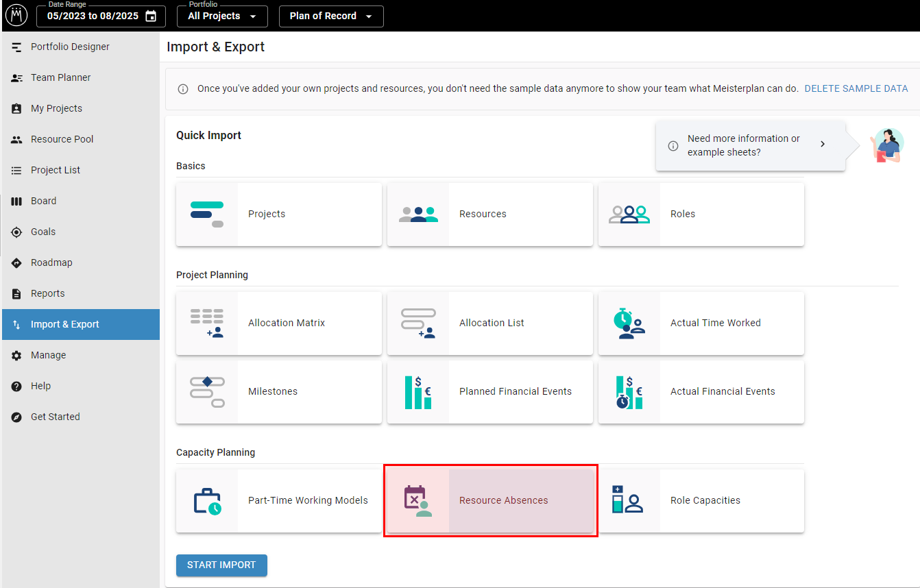Click the Projects card Gantt icon
The height and width of the screenshot is (588, 920).
pos(207,215)
